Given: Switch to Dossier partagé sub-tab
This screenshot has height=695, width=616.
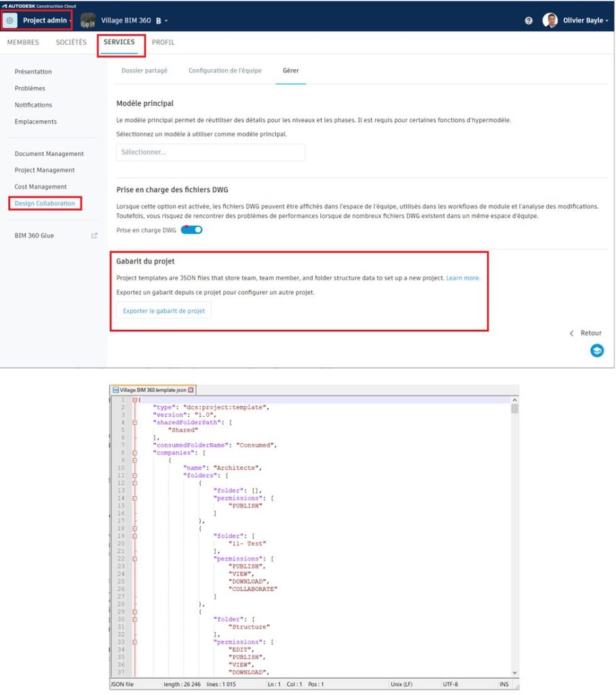Looking at the screenshot, I should click(x=145, y=71).
